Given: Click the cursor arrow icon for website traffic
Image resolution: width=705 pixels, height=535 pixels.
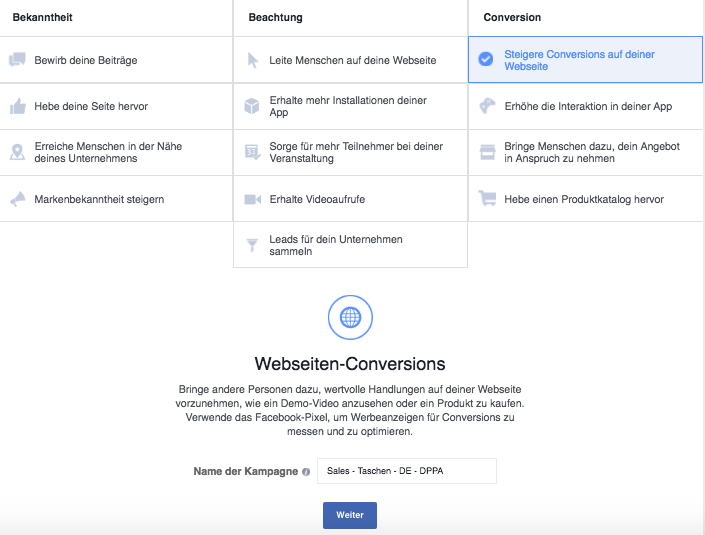Looking at the screenshot, I should pyautogui.click(x=253, y=60).
